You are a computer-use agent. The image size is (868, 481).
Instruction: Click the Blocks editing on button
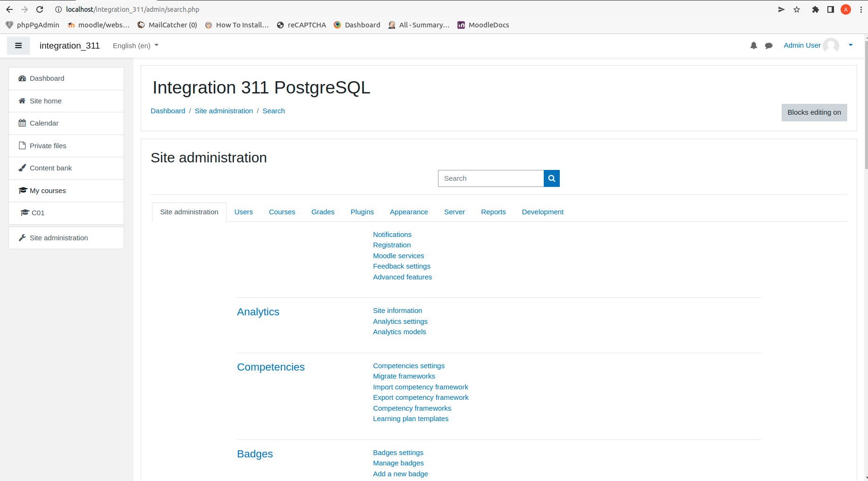814,112
